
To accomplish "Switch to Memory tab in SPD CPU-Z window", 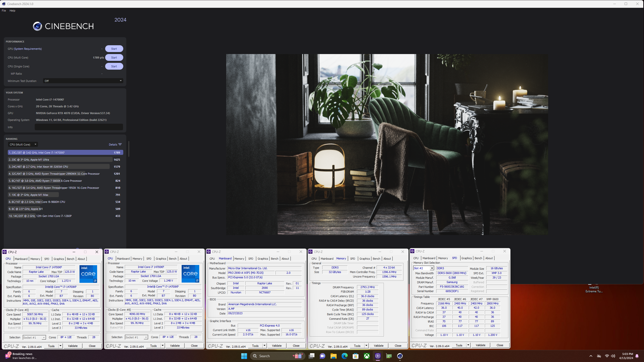I will [x=443, y=258].
